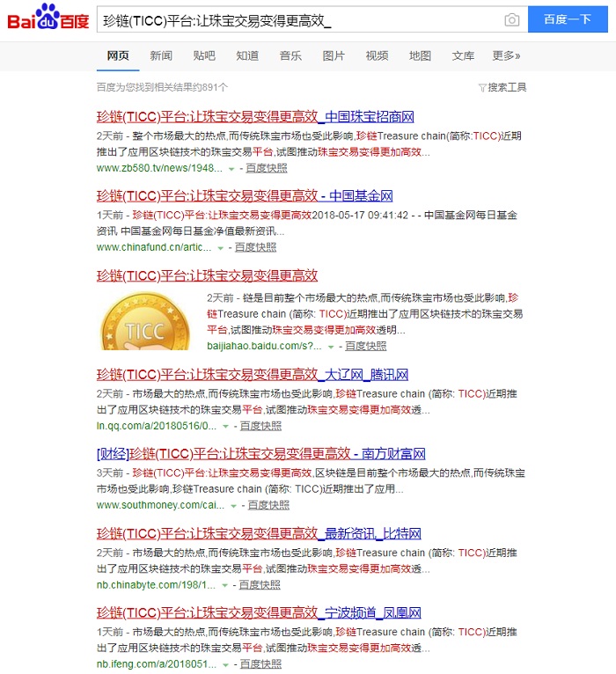Click the nb.chinabyte.com/198/1... URL

(x=156, y=585)
